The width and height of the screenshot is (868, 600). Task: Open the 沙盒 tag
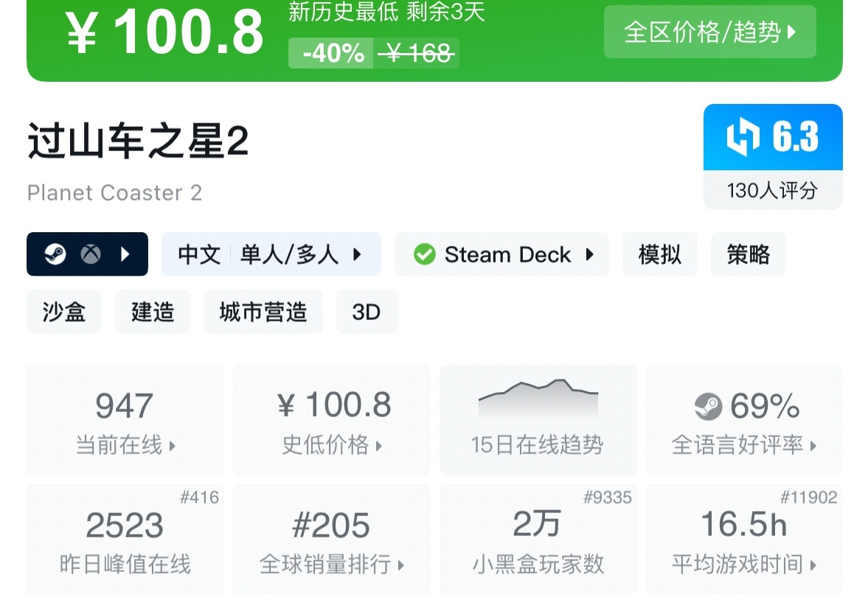pos(64,312)
